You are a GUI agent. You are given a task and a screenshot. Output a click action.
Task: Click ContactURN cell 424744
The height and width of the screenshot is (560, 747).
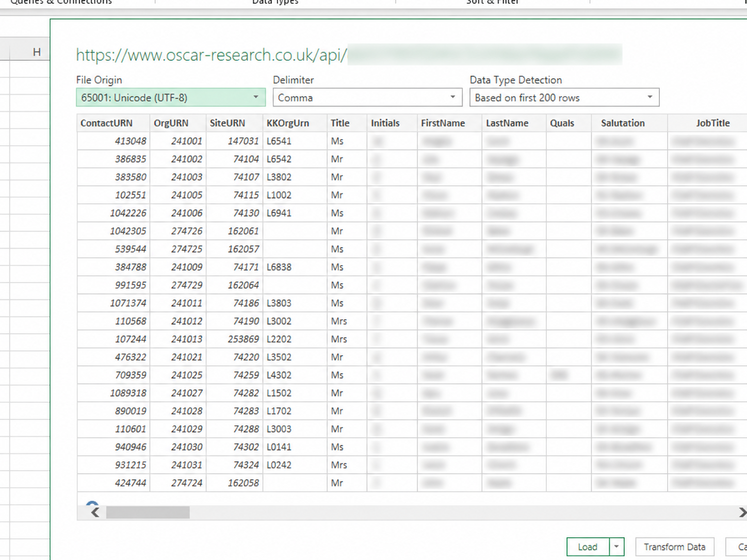click(113, 483)
